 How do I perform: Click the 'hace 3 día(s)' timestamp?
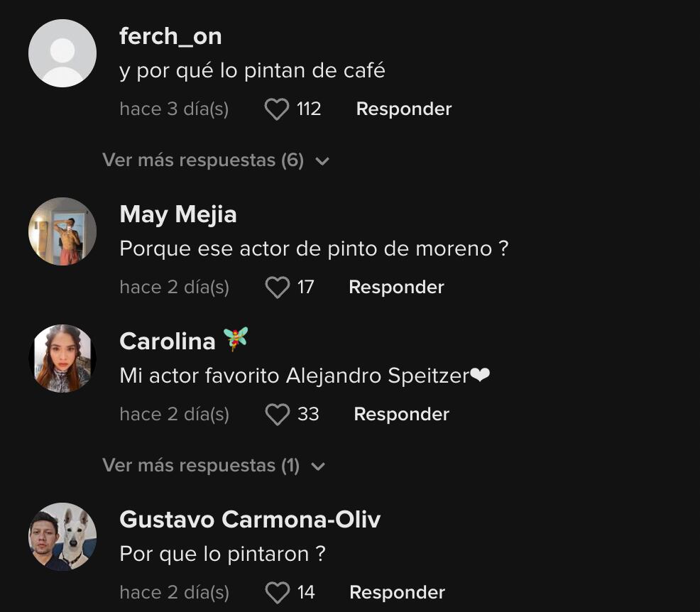[x=174, y=109]
